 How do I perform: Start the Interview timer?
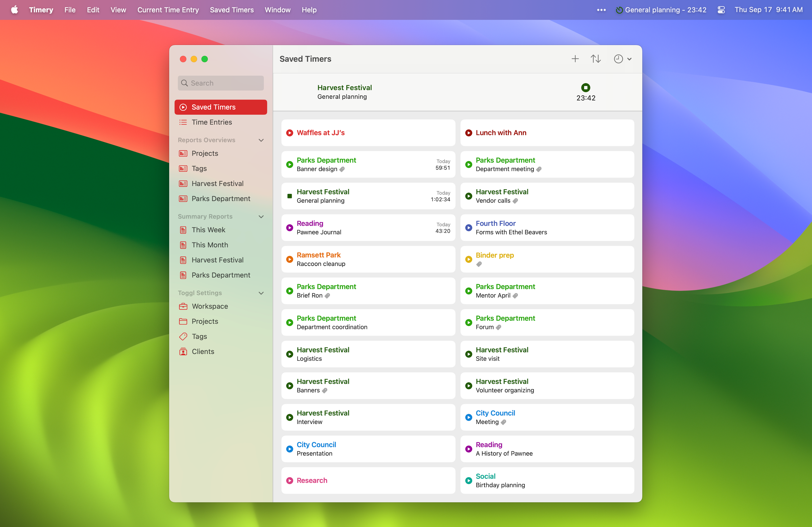point(290,418)
